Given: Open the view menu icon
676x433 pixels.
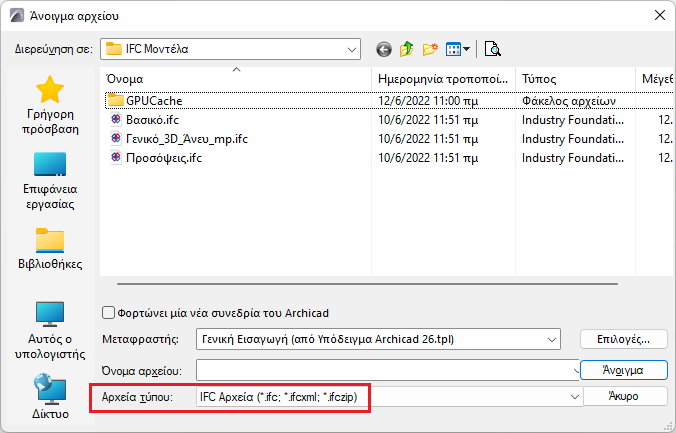Looking at the screenshot, I should (457, 49).
